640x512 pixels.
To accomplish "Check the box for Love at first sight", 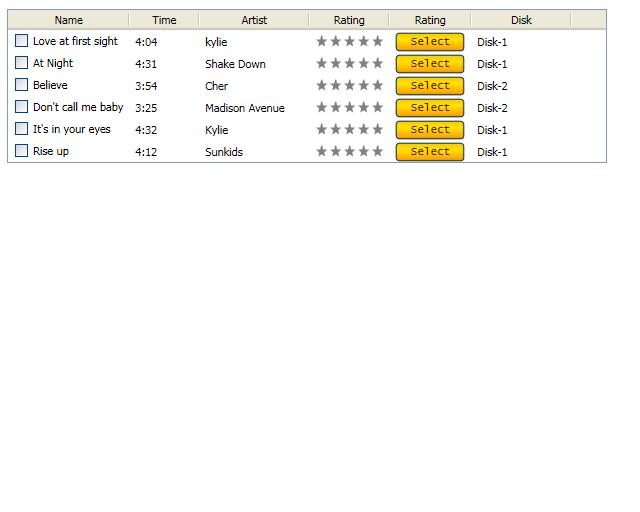I will (21, 41).
